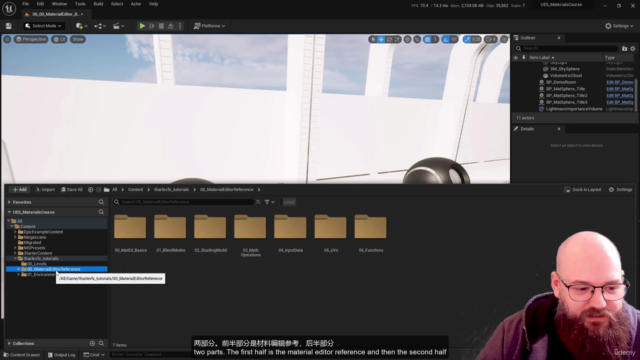640x360 pixels.
Task: Expand the Collections section
Action: (x=9, y=344)
